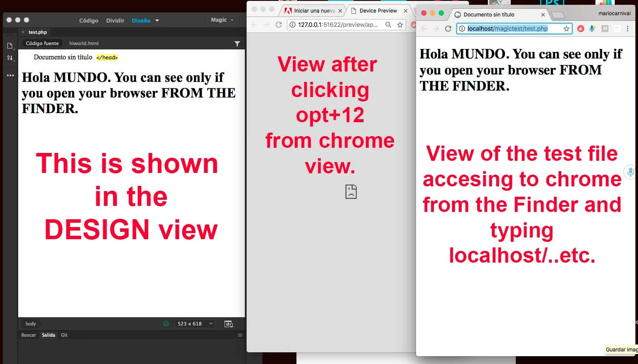Image resolution: width=638 pixels, height=364 pixels.
Task: Click the sad page error icon
Action: (351, 191)
